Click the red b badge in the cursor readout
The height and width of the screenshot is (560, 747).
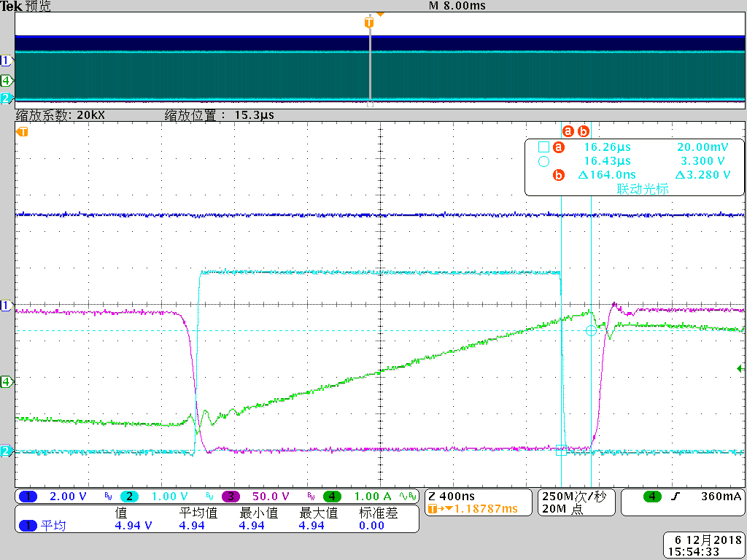pyautogui.click(x=558, y=175)
